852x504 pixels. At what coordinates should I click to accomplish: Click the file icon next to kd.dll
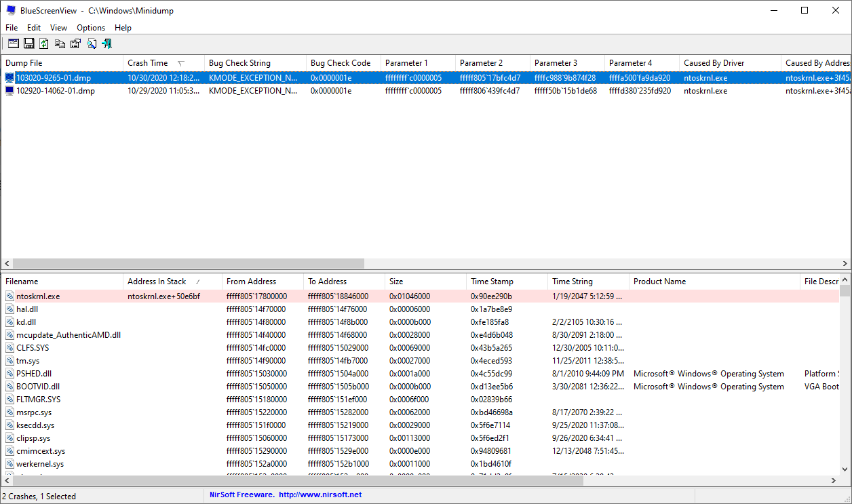[x=9, y=322]
